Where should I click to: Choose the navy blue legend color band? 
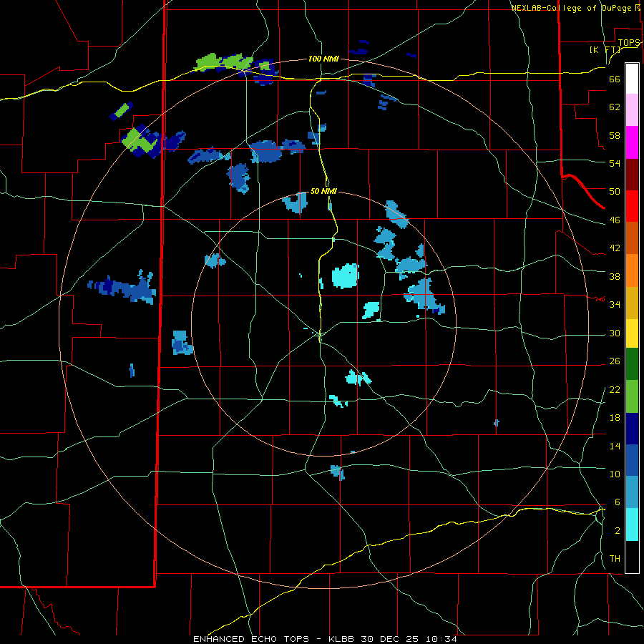pyautogui.click(x=632, y=429)
